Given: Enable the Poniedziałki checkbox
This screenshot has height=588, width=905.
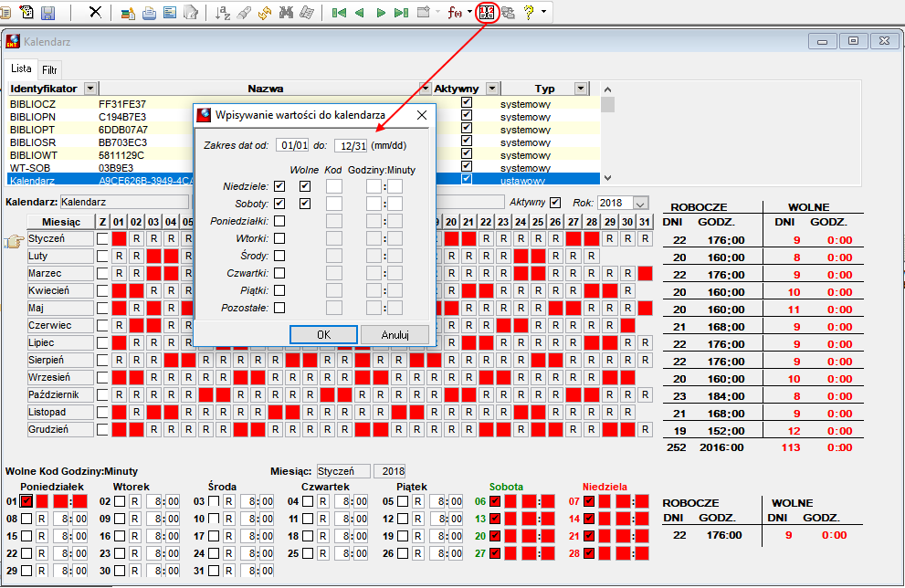Looking at the screenshot, I should click(279, 221).
